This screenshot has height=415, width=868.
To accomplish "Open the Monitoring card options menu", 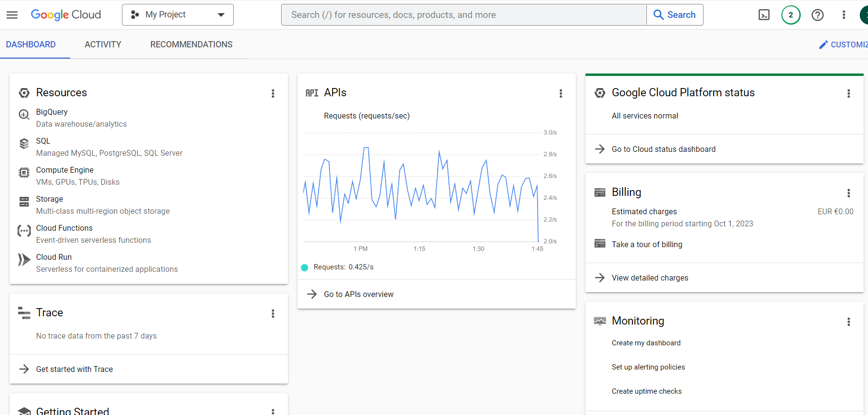I will (849, 322).
